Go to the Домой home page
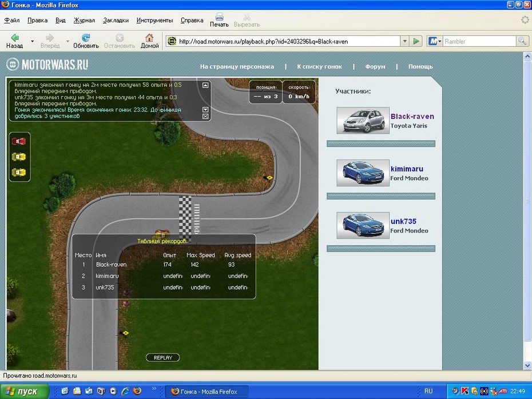Viewport: 532px width, 399px height. 150,41
